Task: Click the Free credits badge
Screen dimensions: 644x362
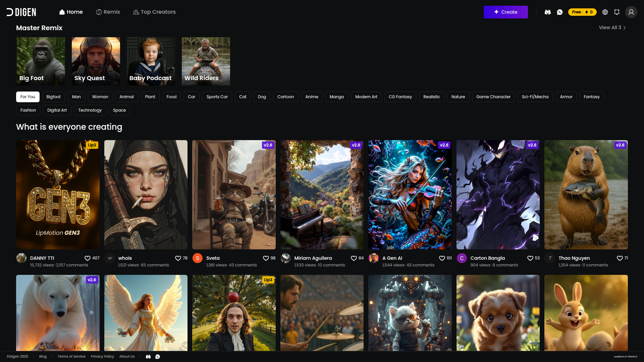Action: 582,12
